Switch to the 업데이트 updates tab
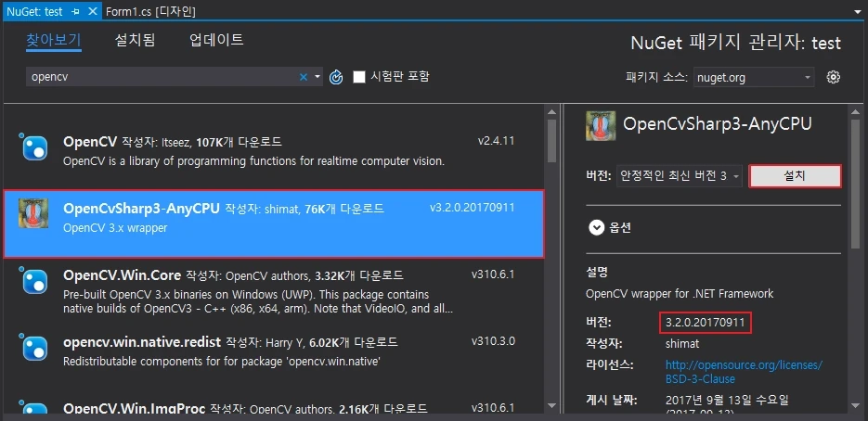Screen dimensions: 868x421 (x=216, y=40)
